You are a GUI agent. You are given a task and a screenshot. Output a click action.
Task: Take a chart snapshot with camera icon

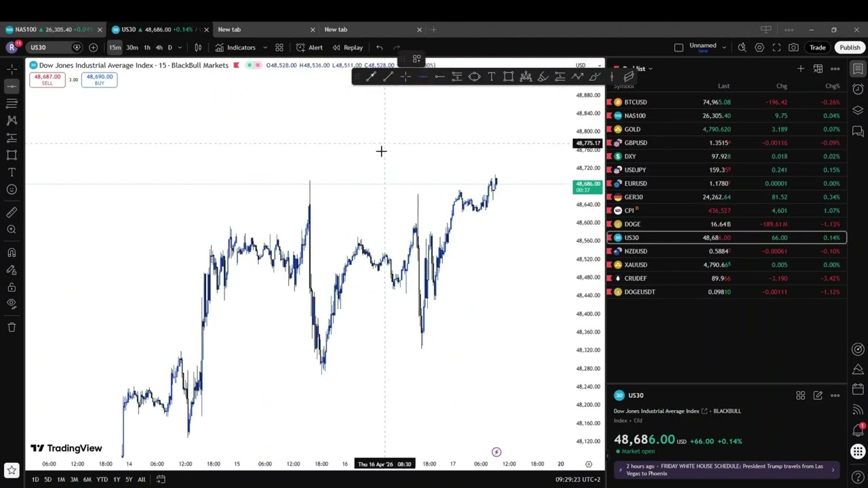(x=793, y=47)
